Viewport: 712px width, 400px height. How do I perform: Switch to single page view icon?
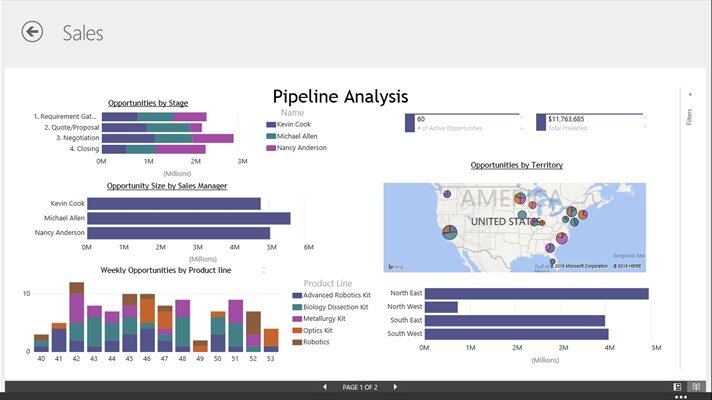677,387
